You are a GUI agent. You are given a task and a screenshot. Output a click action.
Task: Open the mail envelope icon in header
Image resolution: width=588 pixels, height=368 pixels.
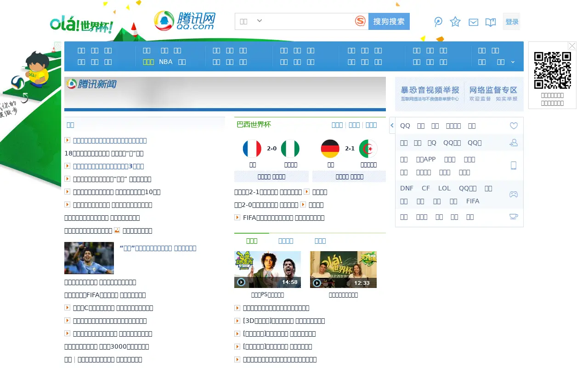[x=473, y=22]
